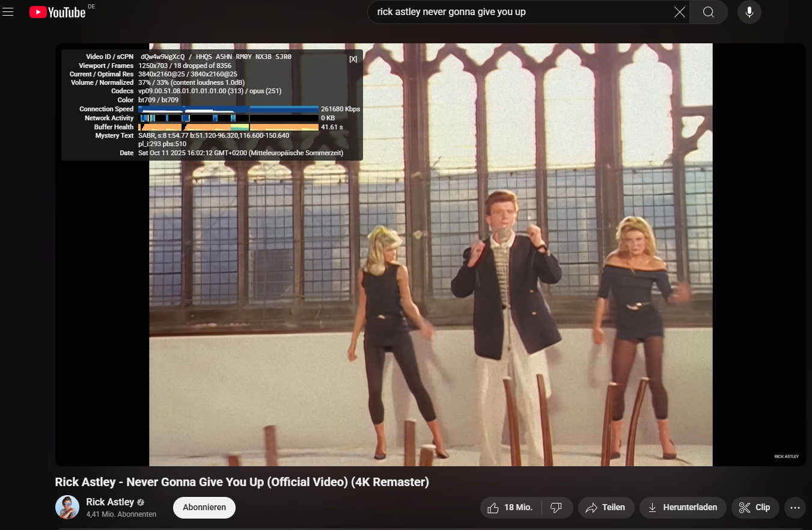Open the Rick Astley channel name link
Screen dimensions: 812x530
click(x=110, y=502)
